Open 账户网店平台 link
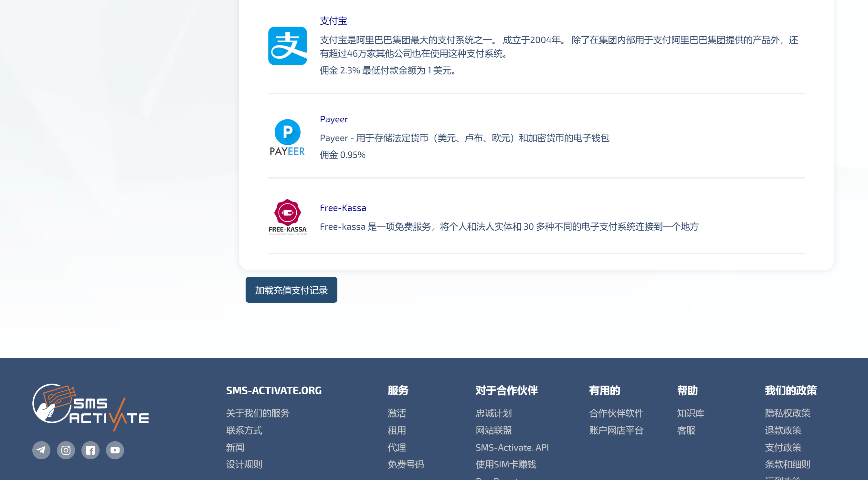The image size is (868, 480). [616, 430]
